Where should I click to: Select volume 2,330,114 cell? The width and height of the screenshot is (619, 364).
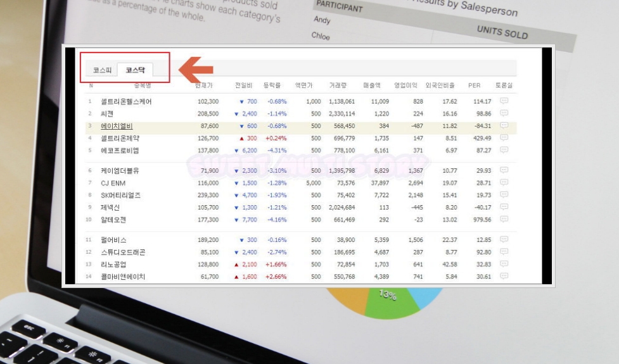[x=342, y=113]
